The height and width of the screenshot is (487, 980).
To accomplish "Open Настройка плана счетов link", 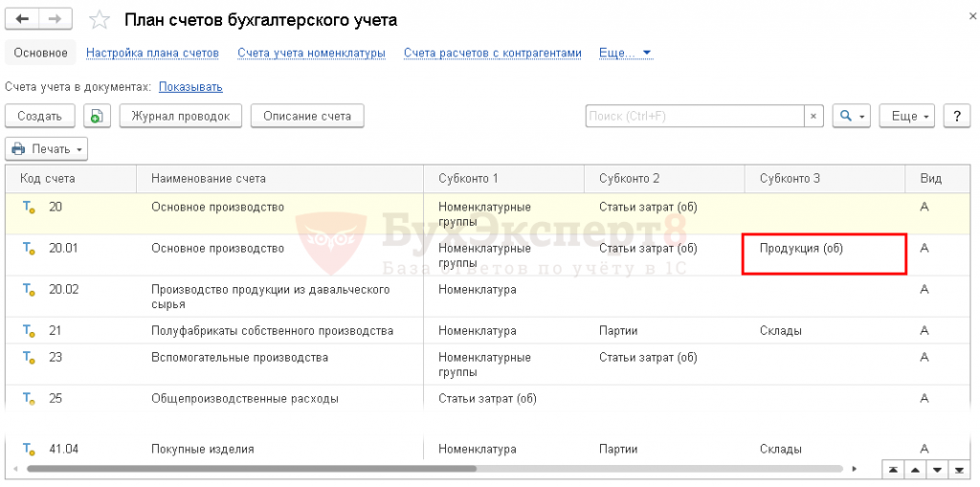I will (x=152, y=54).
